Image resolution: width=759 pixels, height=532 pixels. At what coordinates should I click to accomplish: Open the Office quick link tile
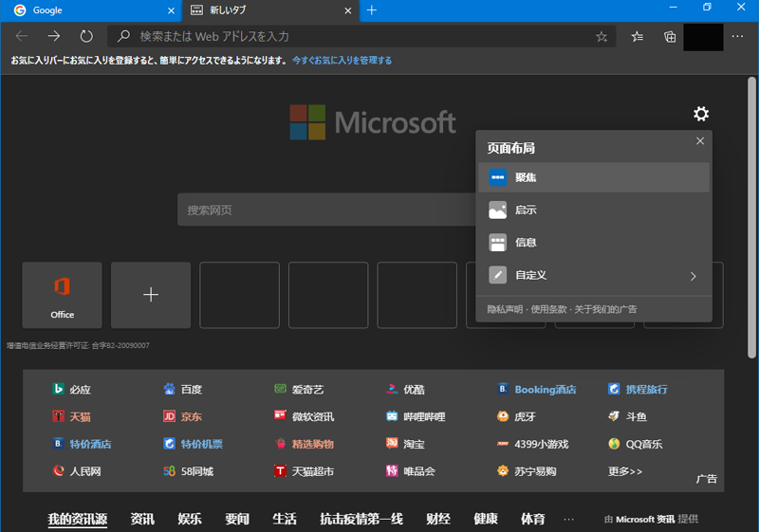[62, 295]
